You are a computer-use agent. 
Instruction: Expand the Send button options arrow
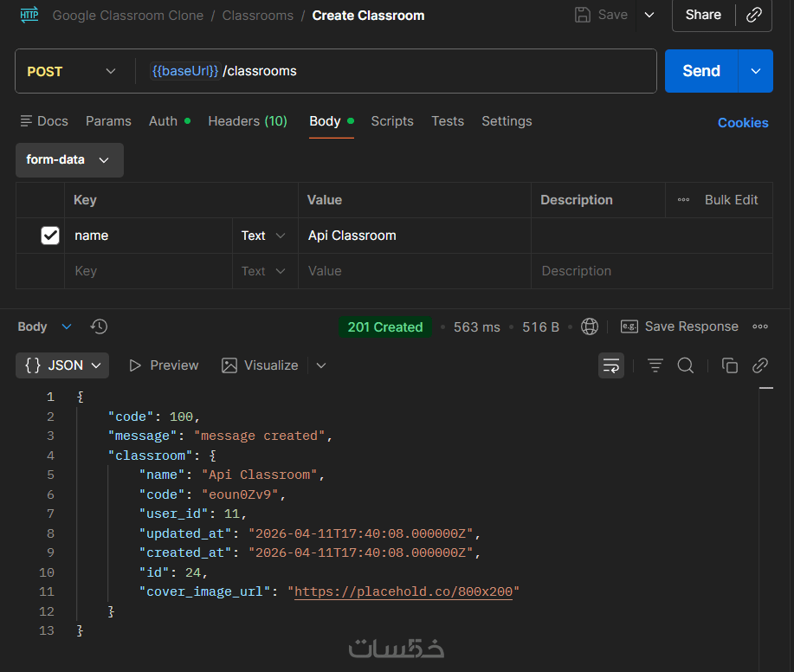pyautogui.click(x=756, y=71)
